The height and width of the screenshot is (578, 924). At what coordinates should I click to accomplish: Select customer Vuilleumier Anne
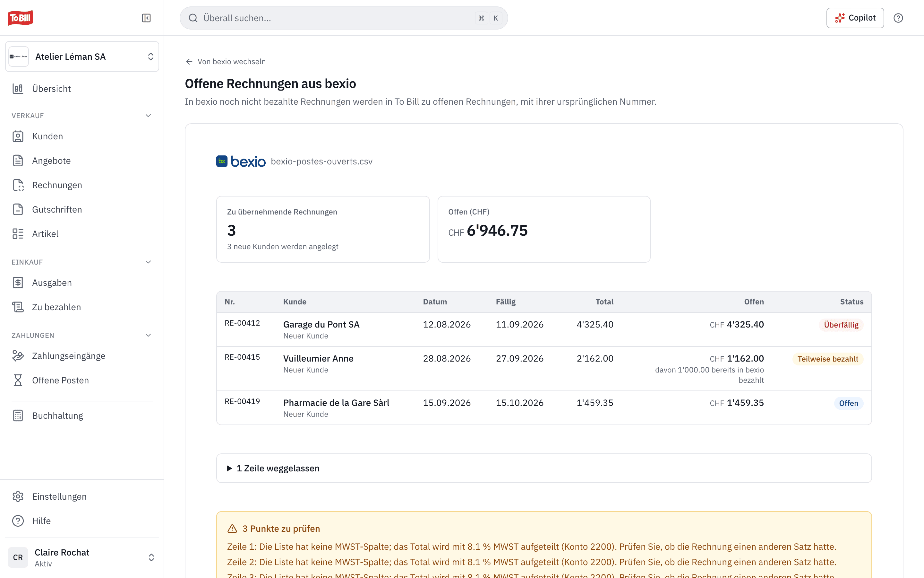pos(318,359)
